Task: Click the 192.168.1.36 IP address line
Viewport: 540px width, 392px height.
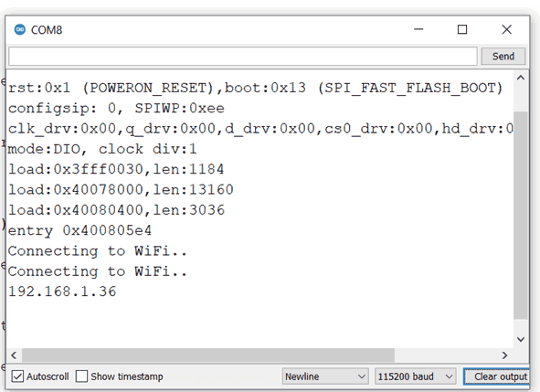Action: [x=62, y=291]
